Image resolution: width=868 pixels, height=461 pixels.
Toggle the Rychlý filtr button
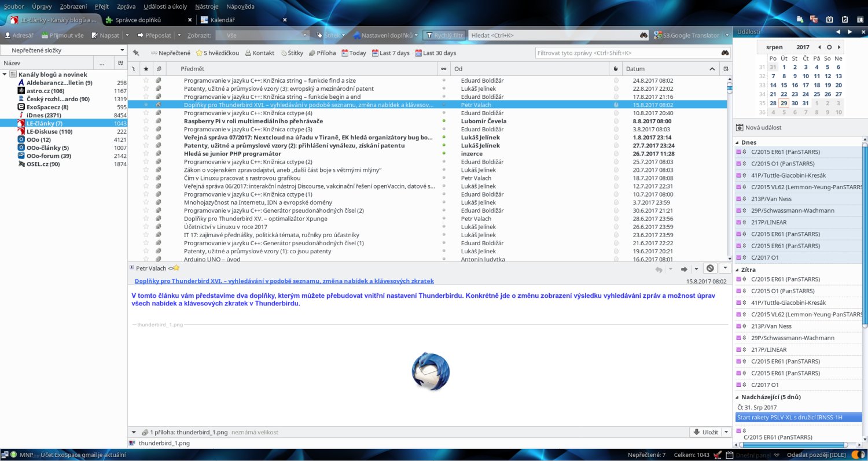(444, 35)
